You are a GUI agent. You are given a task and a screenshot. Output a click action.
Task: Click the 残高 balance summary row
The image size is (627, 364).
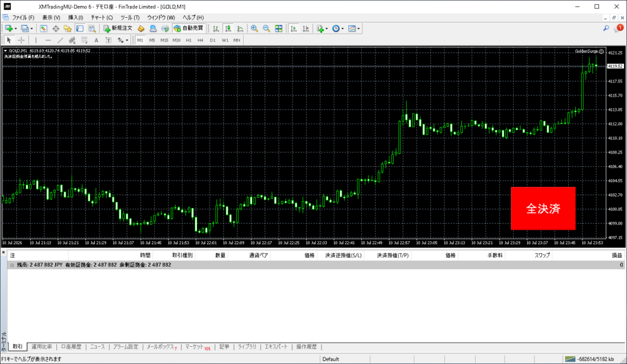[x=316, y=264]
